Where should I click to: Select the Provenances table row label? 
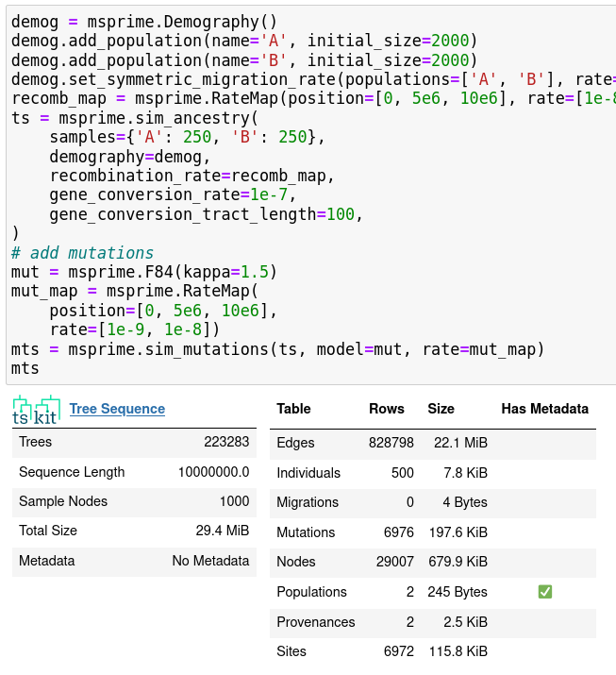pos(315,622)
